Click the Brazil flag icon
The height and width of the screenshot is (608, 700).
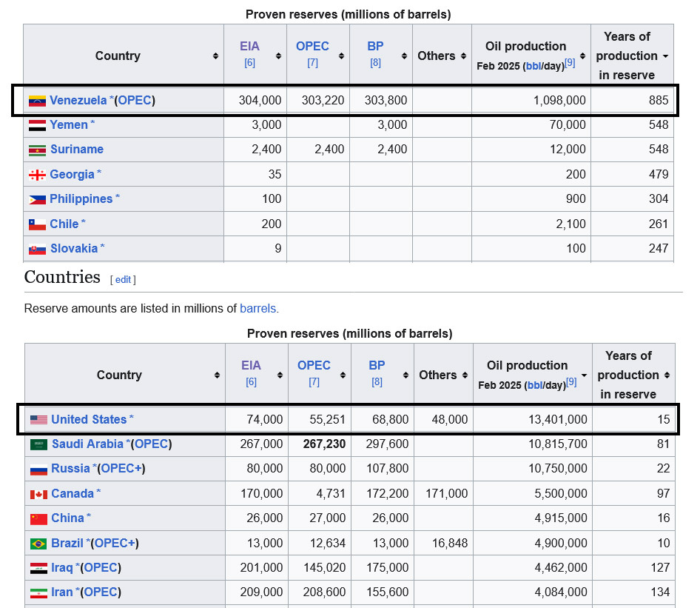[x=38, y=544]
